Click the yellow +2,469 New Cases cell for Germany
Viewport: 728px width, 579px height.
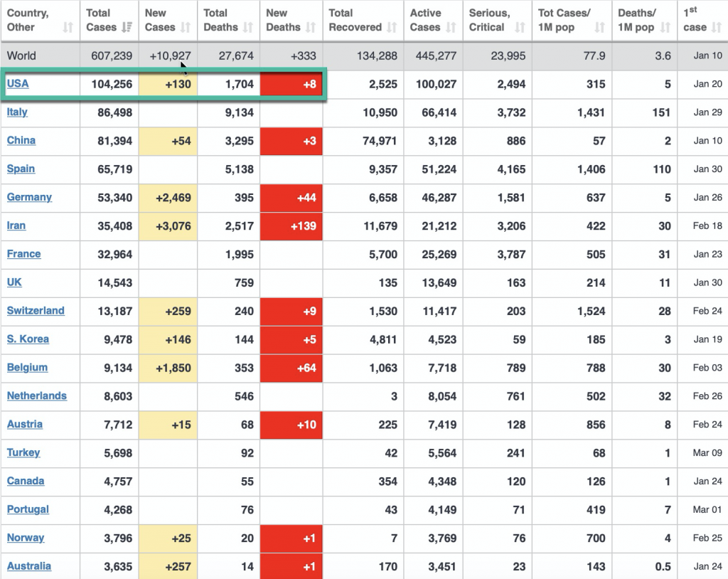168,198
